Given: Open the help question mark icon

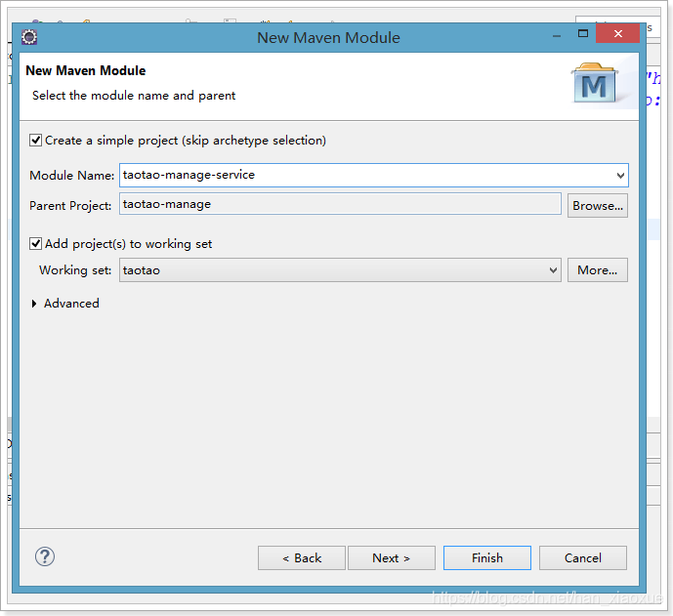Looking at the screenshot, I should (45, 556).
